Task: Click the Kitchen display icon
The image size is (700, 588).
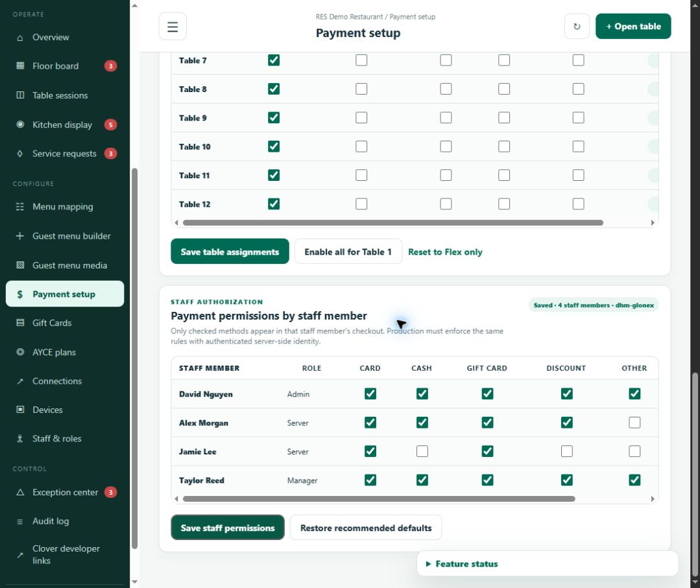Action: click(x=20, y=124)
